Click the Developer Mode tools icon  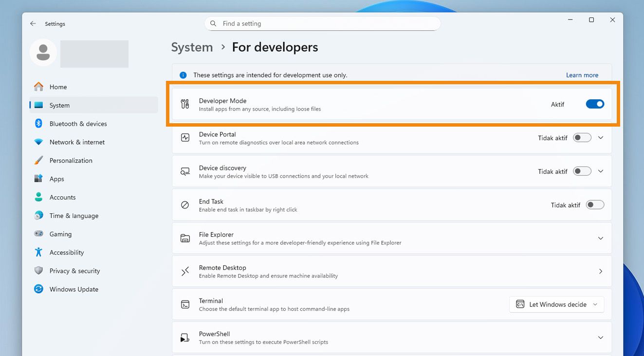pos(185,104)
